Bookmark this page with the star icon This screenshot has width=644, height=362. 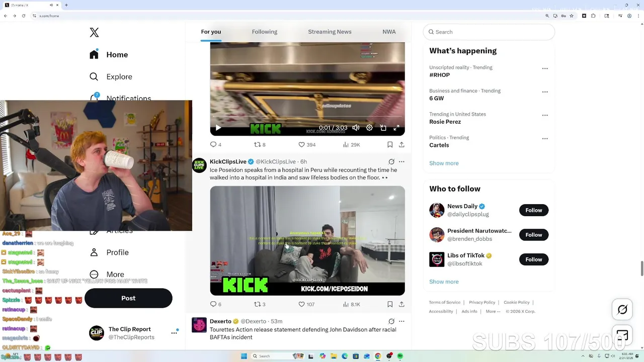[572, 16]
